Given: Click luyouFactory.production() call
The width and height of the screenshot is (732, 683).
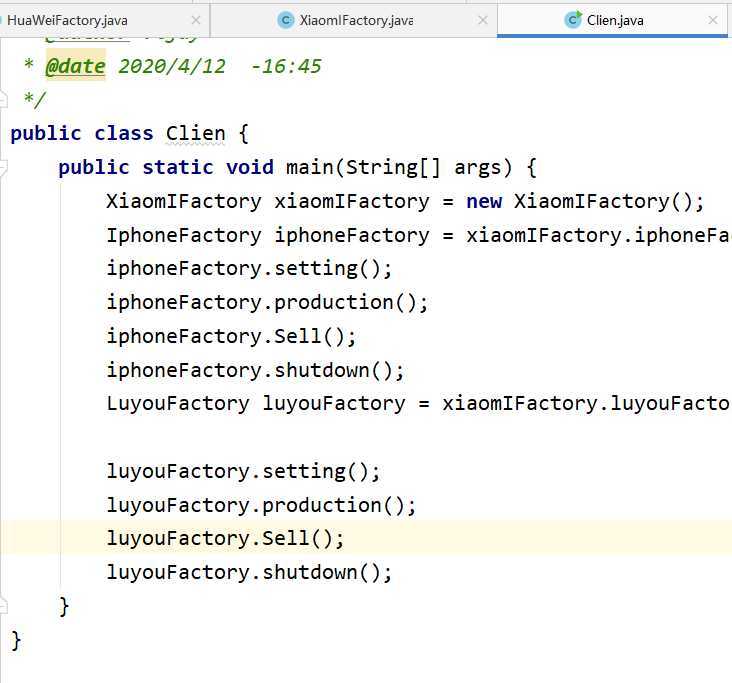Looking at the screenshot, I should tap(261, 505).
